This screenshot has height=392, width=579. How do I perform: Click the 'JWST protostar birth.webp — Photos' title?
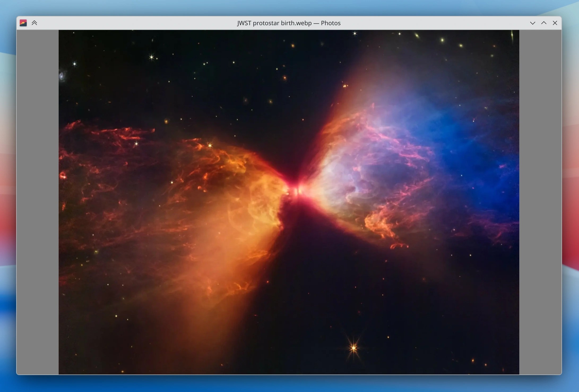point(289,23)
